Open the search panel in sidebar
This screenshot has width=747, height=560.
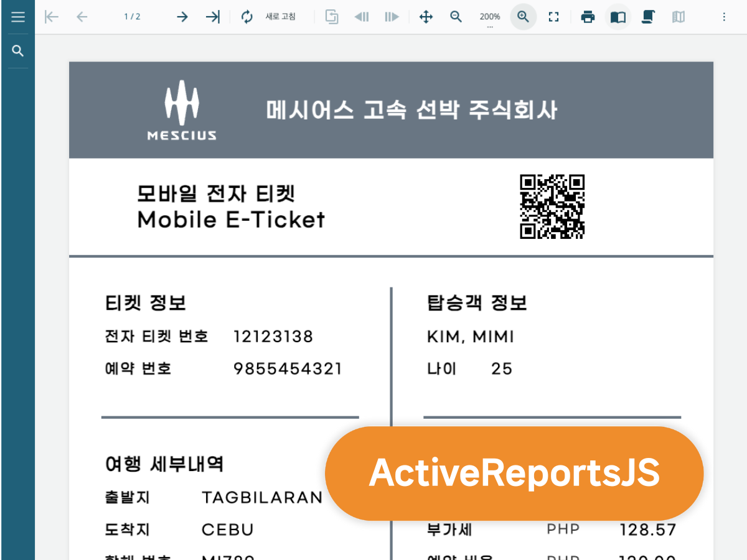[x=17, y=51]
